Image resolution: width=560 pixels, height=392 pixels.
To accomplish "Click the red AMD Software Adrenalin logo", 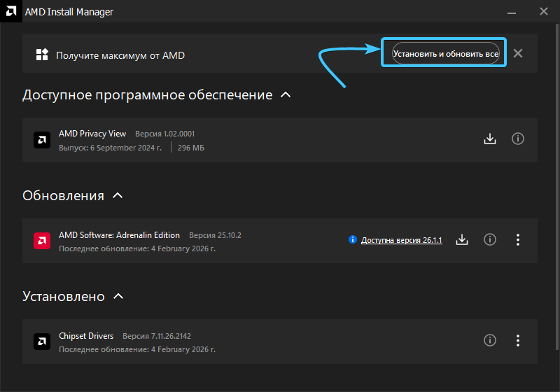I will 42,241.
